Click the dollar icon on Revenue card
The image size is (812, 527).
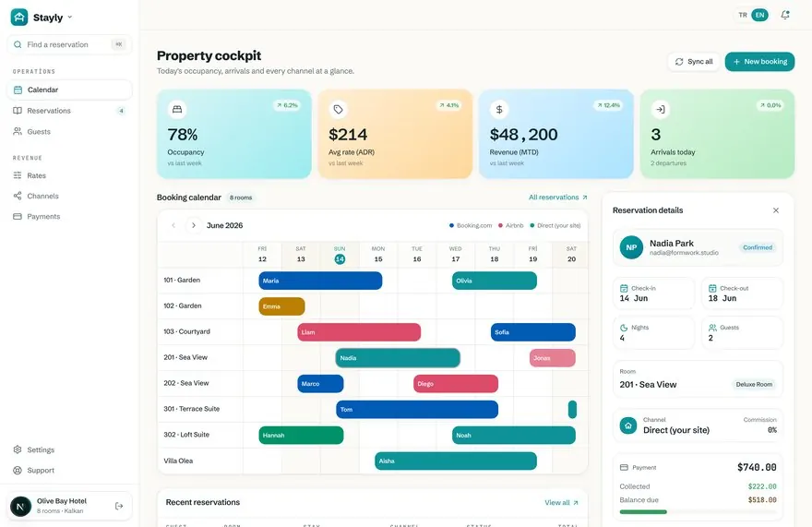499,109
